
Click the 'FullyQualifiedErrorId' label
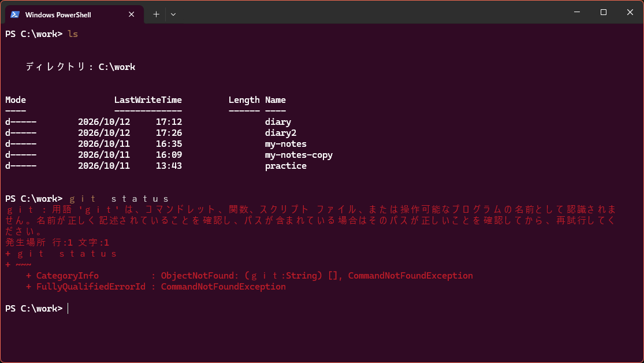point(91,287)
